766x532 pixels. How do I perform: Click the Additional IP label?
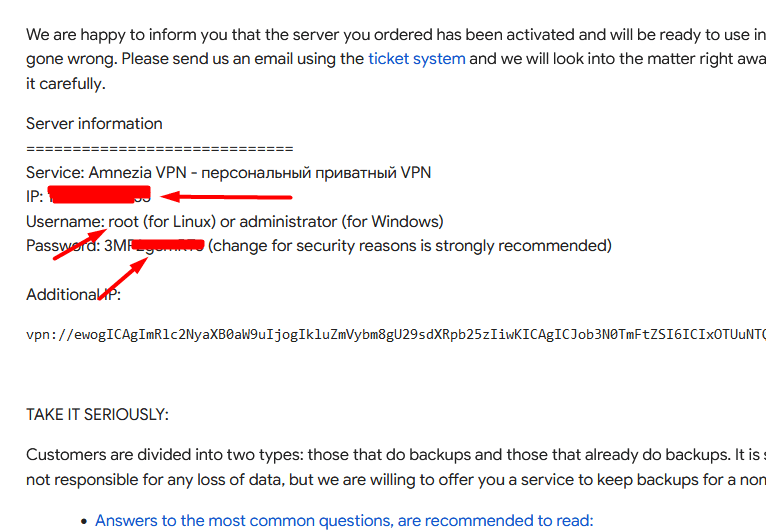tap(73, 294)
